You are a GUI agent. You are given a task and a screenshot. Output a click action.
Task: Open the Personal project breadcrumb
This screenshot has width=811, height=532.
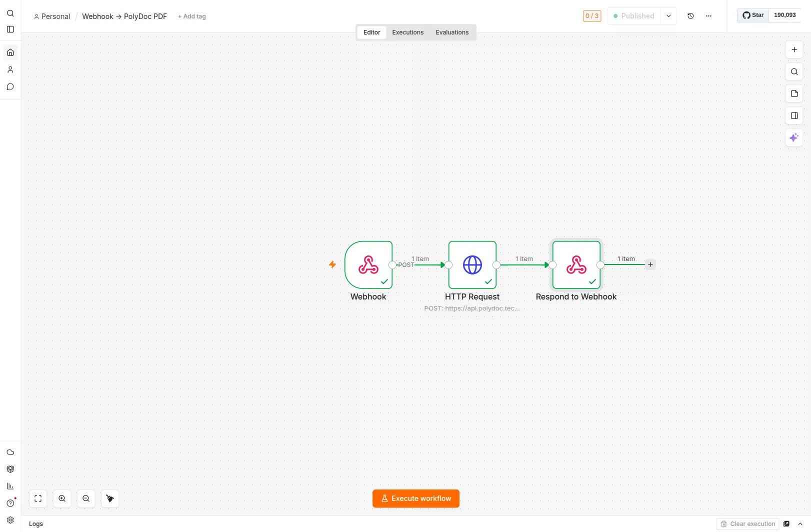tap(52, 16)
